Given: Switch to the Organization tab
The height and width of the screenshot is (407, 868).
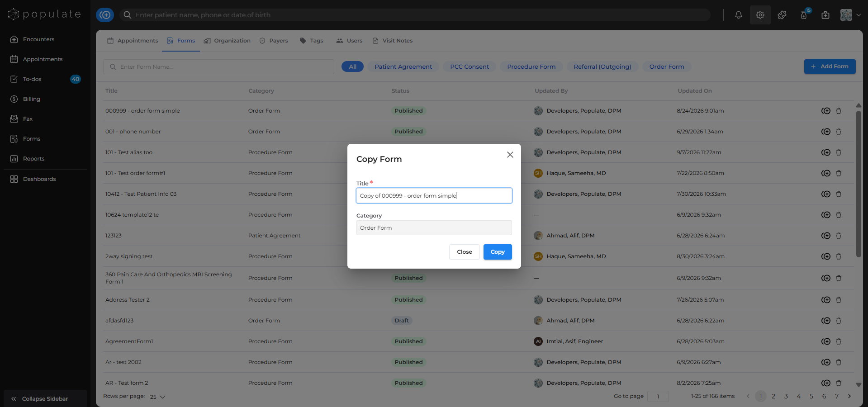Looking at the screenshot, I should [x=227, y=41].
